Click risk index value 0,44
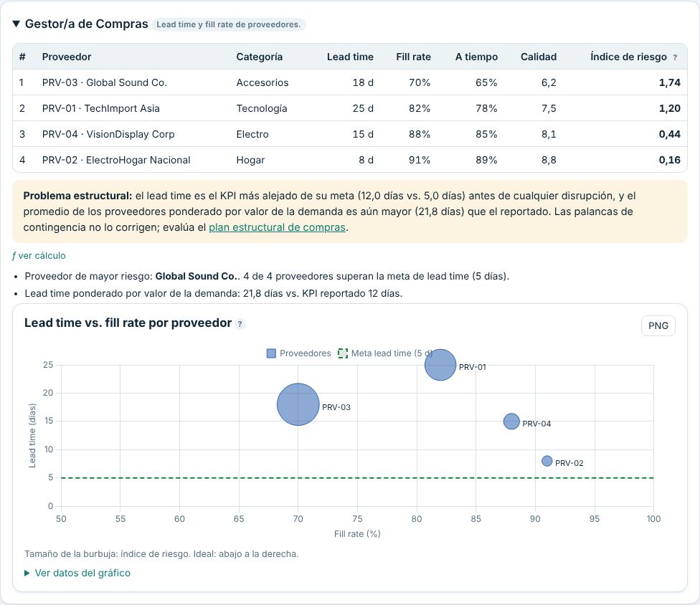 click(670, 134)
